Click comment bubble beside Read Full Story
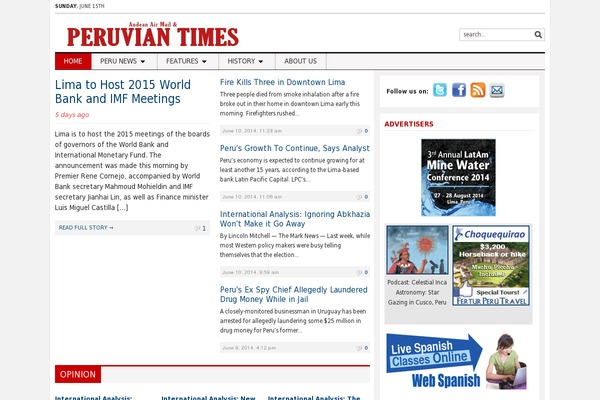Image resolution: width=600 pixels, height=400 pixels. [197, 228]
